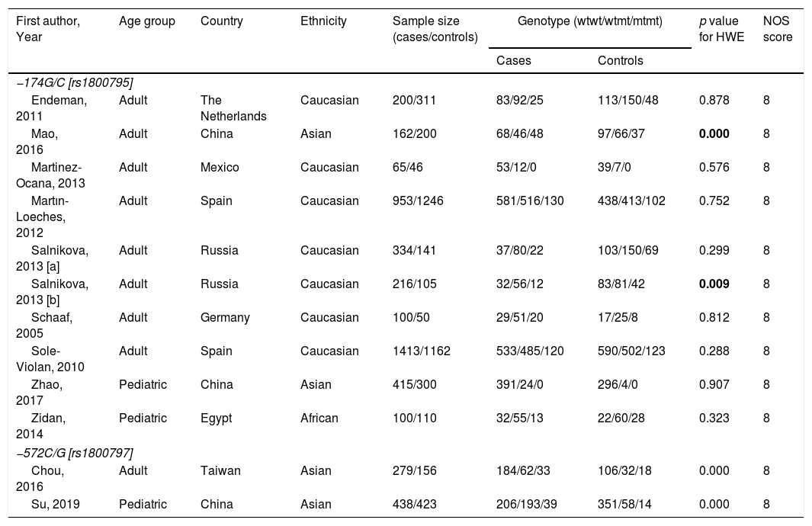
Task: Click the "Cases" sub-header
Action: (x=514, y=60)
